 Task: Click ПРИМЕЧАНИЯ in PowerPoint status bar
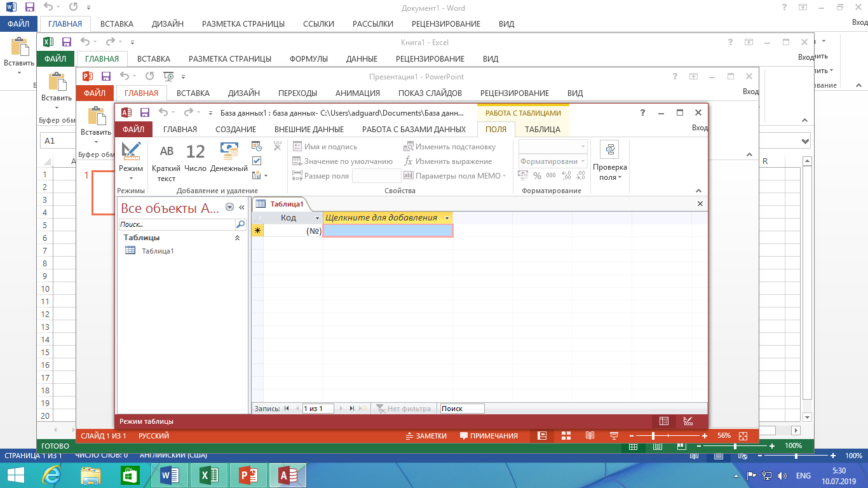click(x=489, y=436)
